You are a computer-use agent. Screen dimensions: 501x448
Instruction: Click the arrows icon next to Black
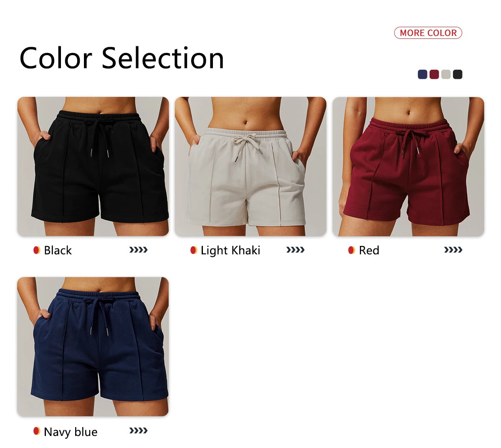coord(139,250)
